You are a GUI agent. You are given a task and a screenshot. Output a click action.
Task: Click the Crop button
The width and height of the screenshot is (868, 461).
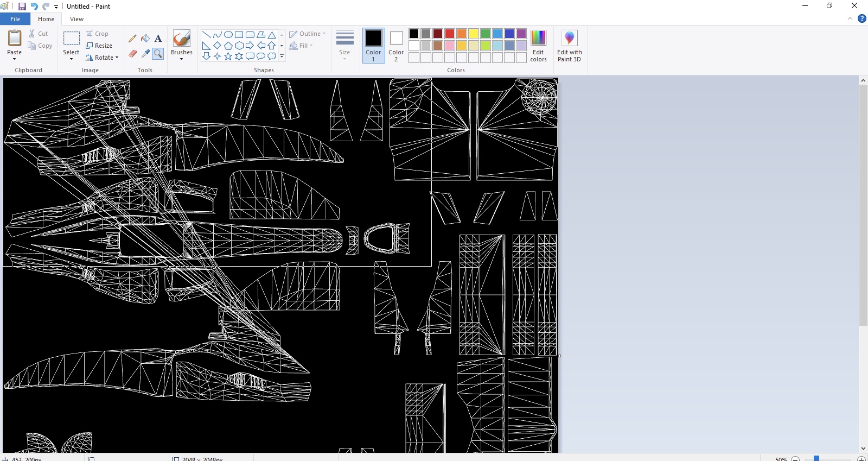(98, 34)
